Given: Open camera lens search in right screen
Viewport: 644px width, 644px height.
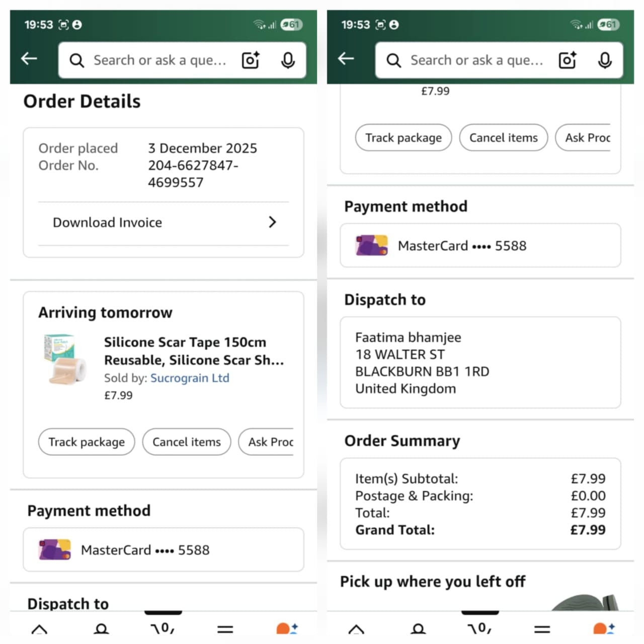Looking at the screenshot, I should click(x=568, y=60).
